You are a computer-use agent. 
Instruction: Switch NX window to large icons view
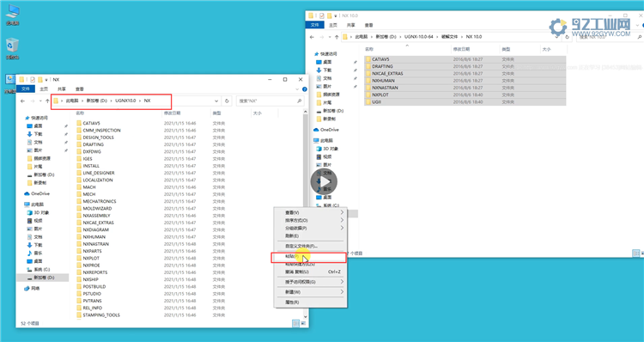(x=303, y=323)
